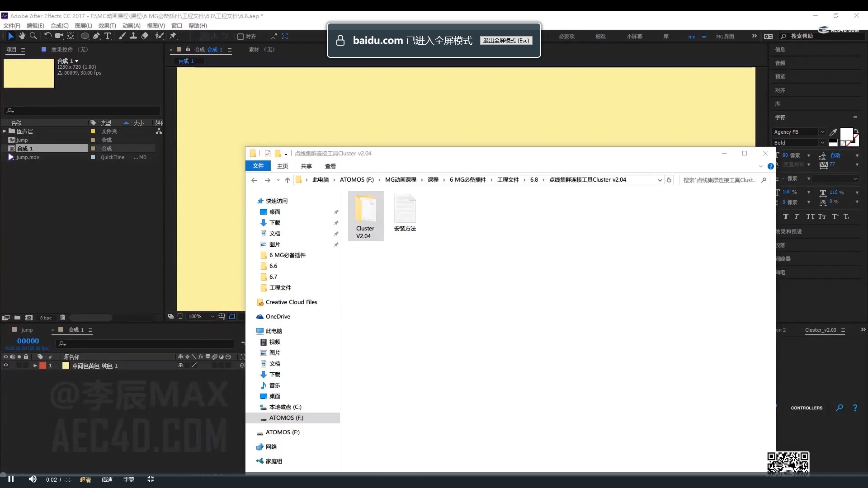The image size is (868, 488).
Task: Click playback play/pause button in timeline
Action: click(x=11, y=479)
